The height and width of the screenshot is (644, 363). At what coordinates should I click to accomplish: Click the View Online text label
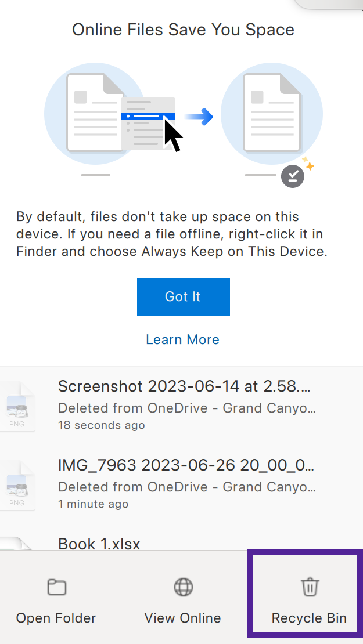182,618
